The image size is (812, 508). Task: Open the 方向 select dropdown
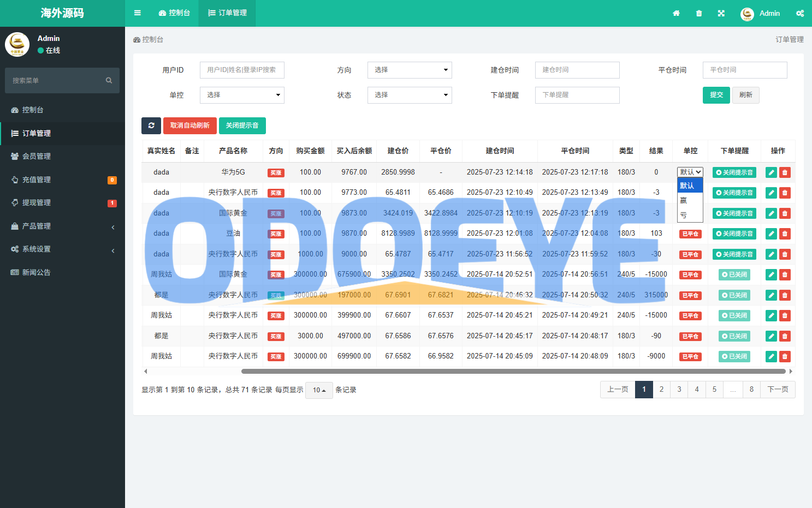(x=410, y=70)
